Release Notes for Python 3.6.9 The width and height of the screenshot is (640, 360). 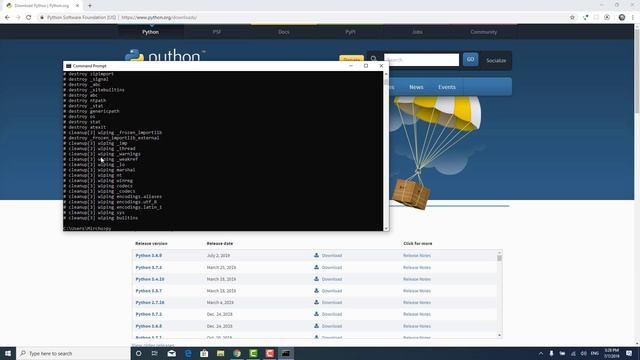[417, 256]
